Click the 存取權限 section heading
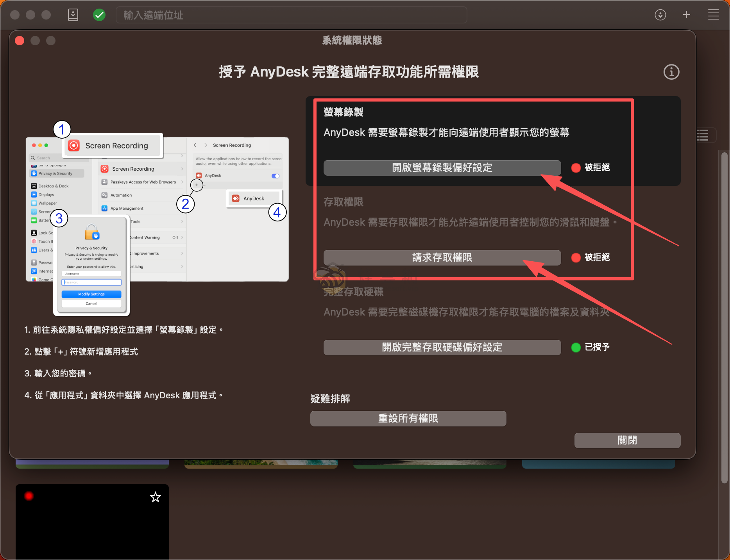 pyautogui.click(x=344, y=202)
